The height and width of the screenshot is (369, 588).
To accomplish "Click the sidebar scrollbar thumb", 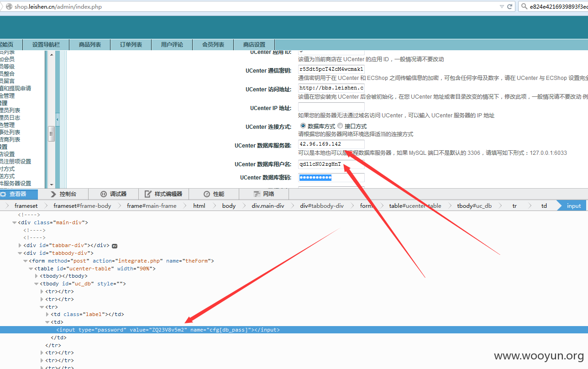I will (52, 134).
